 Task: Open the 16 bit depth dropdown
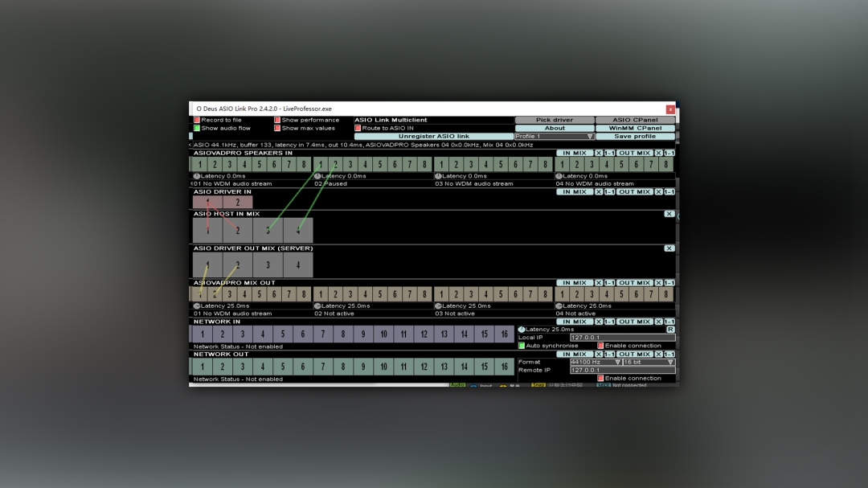649,363
